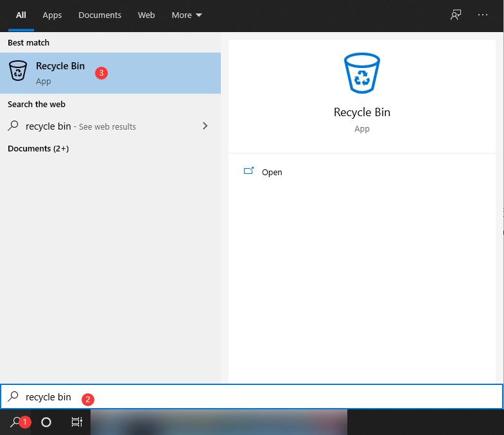Image resolution: width=504 pixels, height=435 pixels.
Task: Click the feedback person icon
Action: [x=455, y=15]
